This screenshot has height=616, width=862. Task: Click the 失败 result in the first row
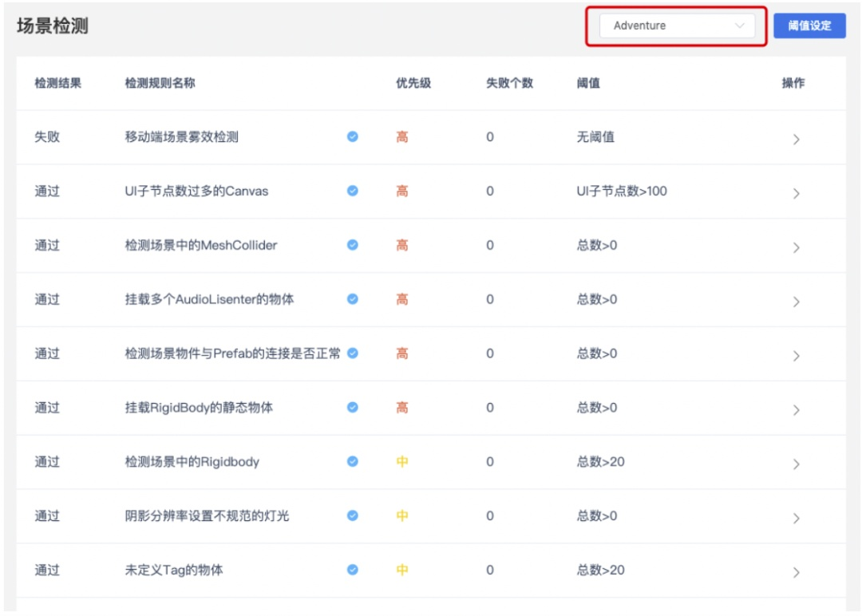[47, 137]
